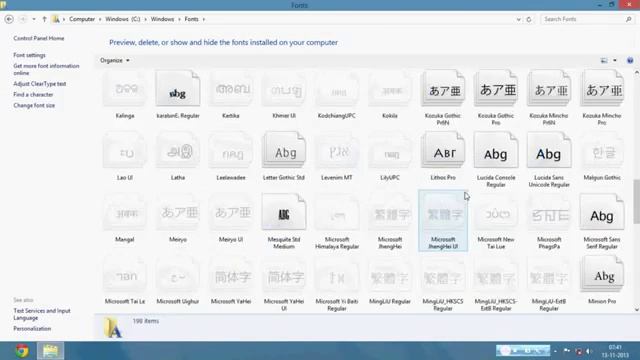Select the Kartika font icon
640x360 pixels.
[231, 89]
